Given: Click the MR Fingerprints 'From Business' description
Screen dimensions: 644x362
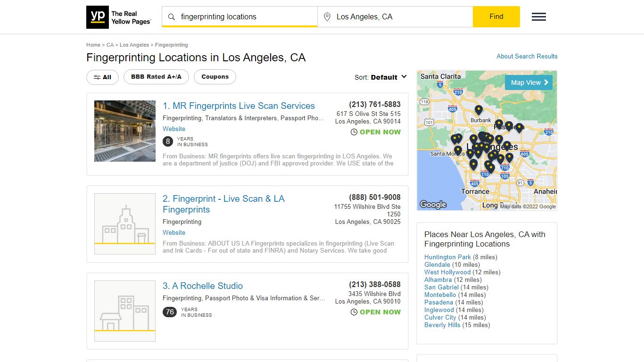Looking at the screenshot, I should pyautogui.click(x=278, y=160).
